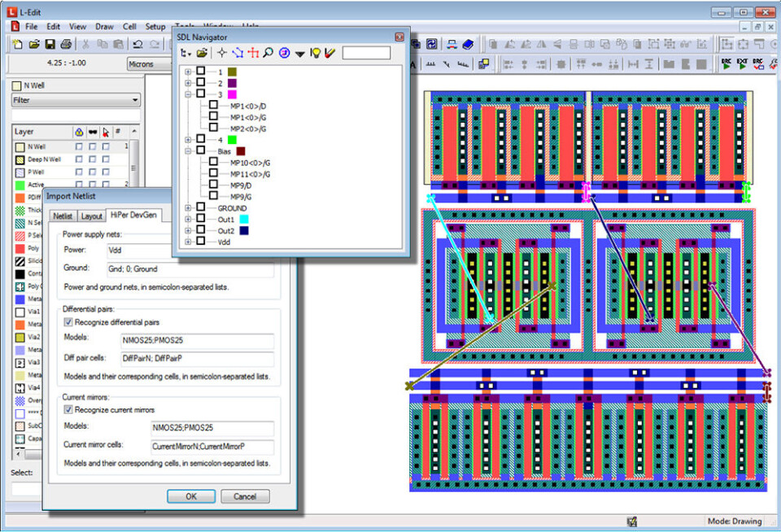
Task: Click the selection arrow column icon in Layer header
Action: coord(106,133)
